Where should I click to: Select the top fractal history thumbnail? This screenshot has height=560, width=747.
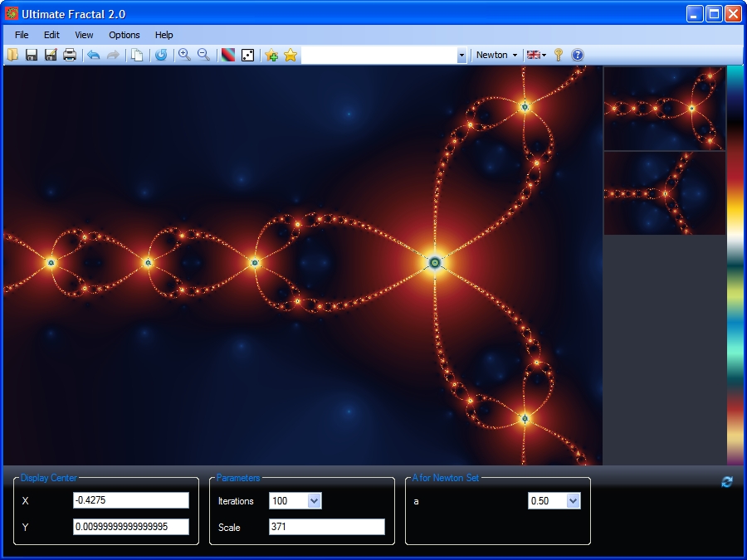[x=664, y=109]
